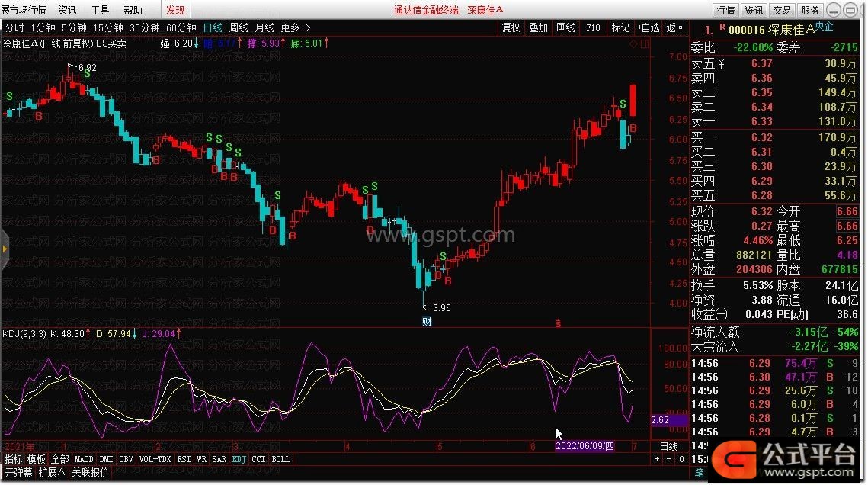Toggle the 复权 price adjustment option
The height and width of the screenshot is (485, 868).
pyautogui.click(x=511, y=27)
